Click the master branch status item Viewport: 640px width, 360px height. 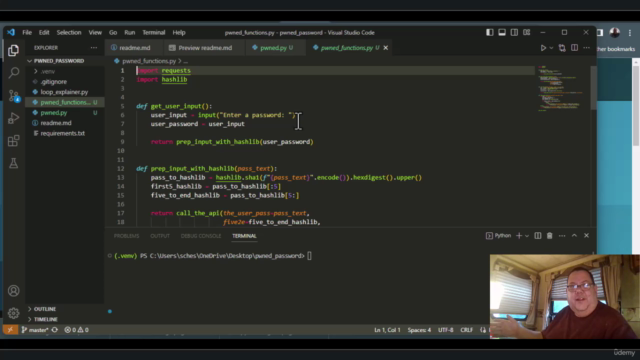(x=35, y=330)
